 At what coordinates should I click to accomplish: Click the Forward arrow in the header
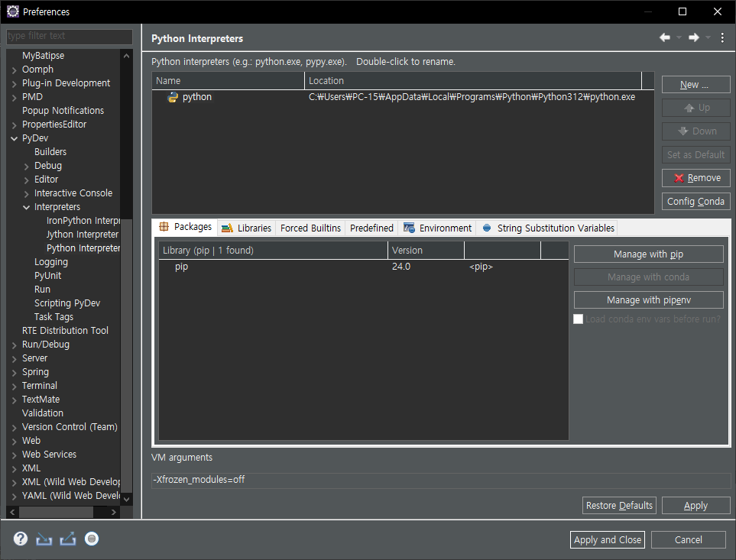694,37
